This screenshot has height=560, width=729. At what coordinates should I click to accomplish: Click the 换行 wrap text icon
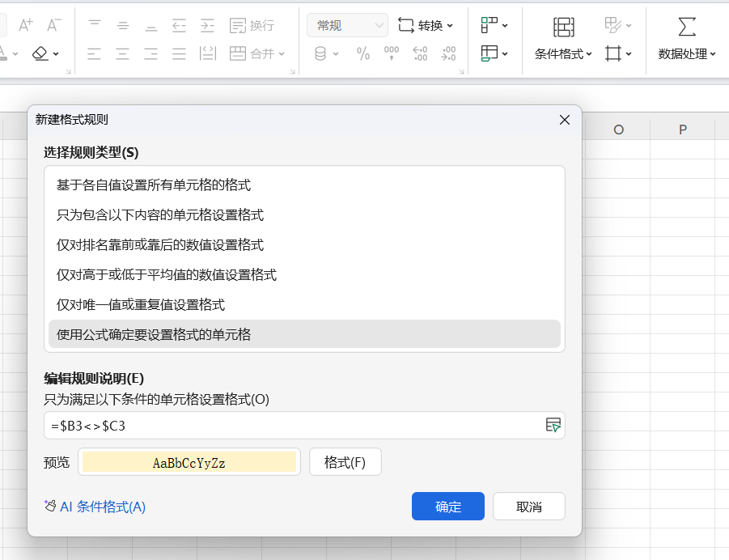pyautogui.click(x=252, y=26)
